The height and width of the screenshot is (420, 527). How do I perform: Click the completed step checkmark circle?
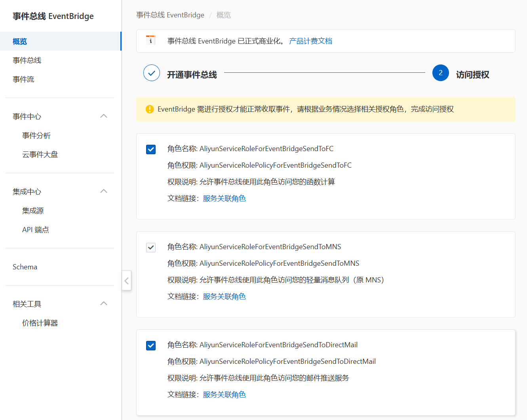pos(152,73)
